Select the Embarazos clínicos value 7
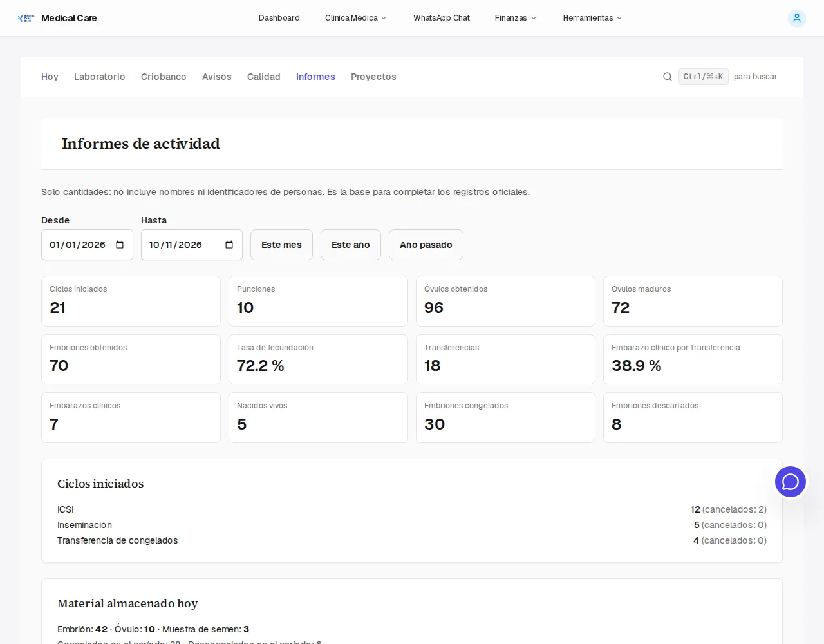 (x=54, y=424)
